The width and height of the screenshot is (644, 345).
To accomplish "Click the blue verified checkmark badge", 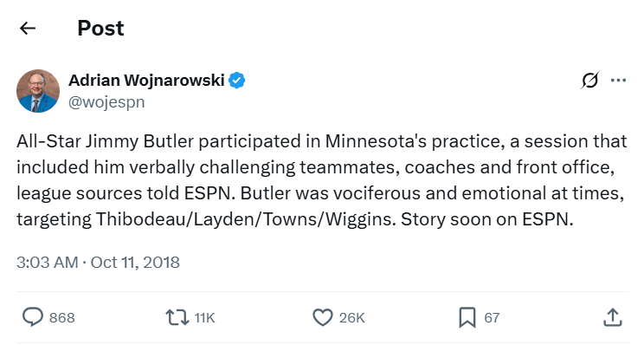I will (237, 81).
